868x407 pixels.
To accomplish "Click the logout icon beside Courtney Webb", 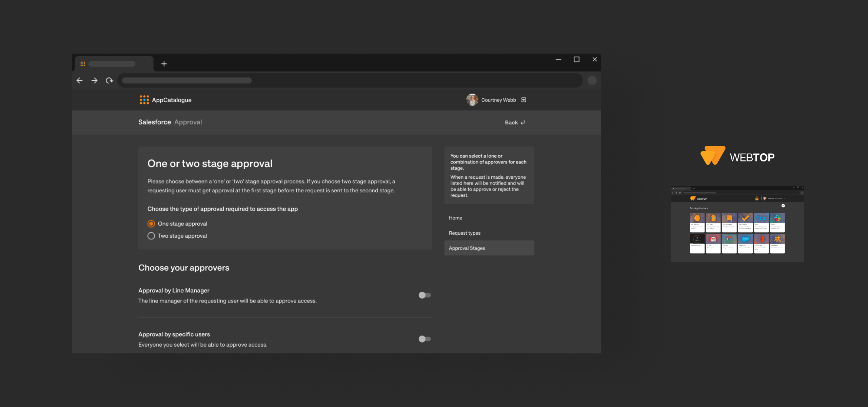I will point(524,100).
